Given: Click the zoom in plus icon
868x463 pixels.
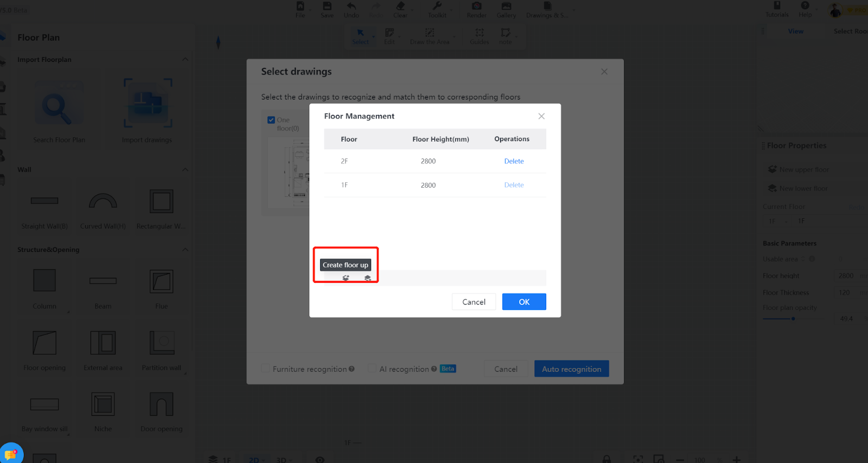Looking at the screenshot, I should [x=736, y=460].
